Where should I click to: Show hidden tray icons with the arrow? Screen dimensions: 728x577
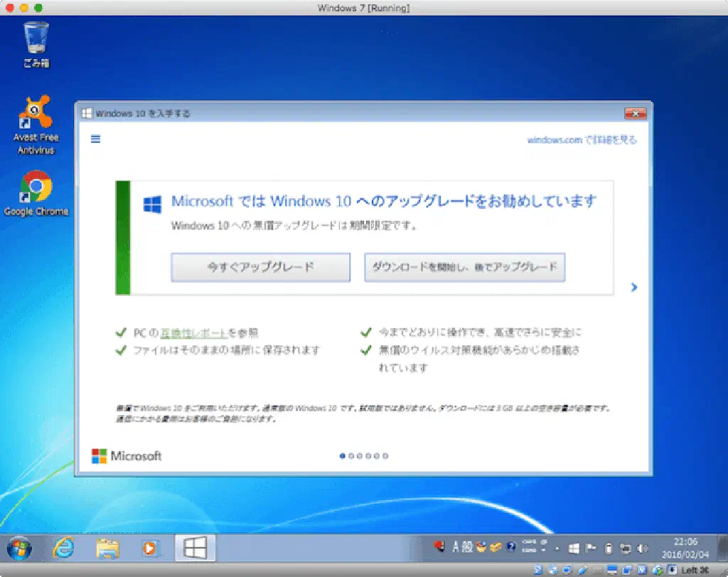tap(558, 549)
